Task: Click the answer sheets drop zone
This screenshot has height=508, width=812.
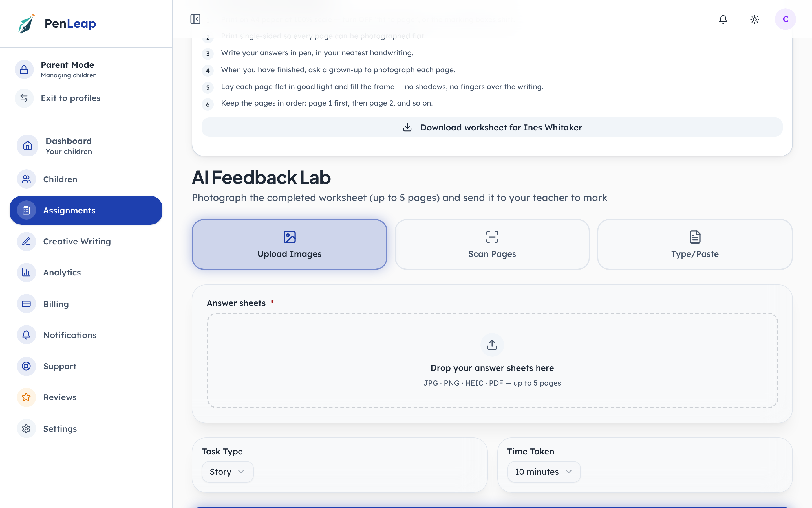Action: [x=492, y=360]
